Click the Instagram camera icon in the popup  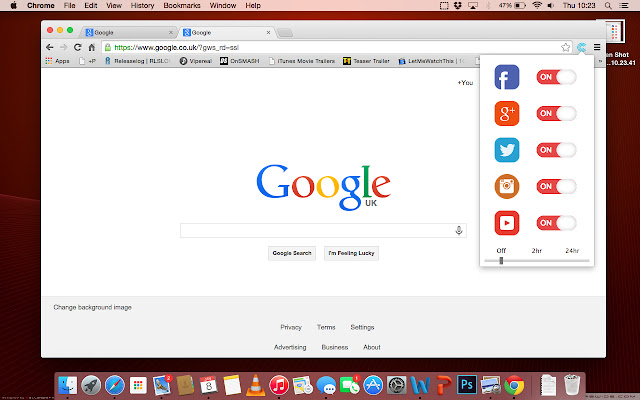click(507, 186)
